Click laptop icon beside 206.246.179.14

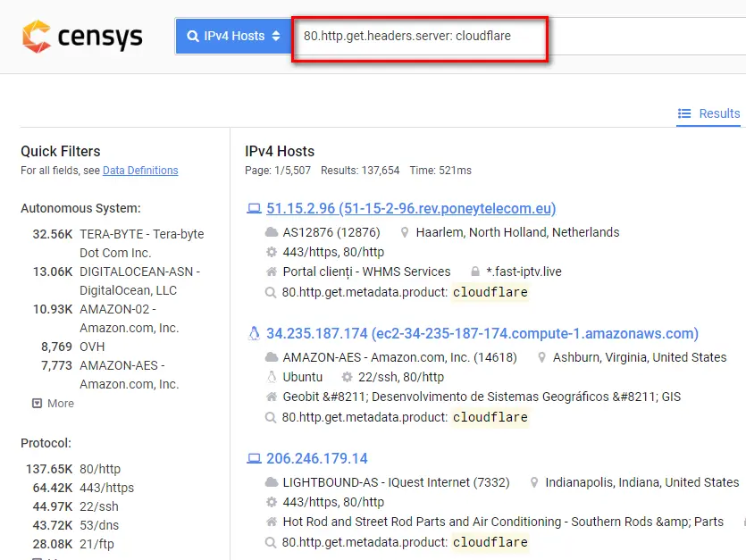[x=254, y=459]
